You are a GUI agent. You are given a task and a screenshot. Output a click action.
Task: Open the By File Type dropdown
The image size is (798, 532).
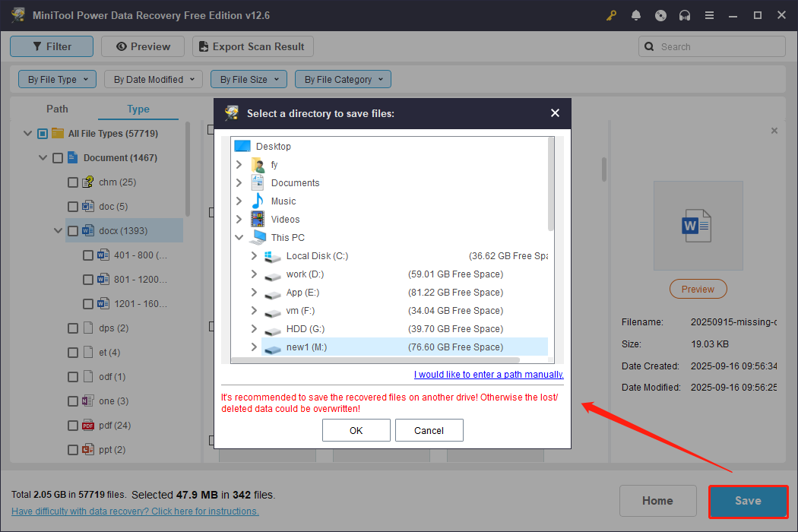click(x=57, y=79)
